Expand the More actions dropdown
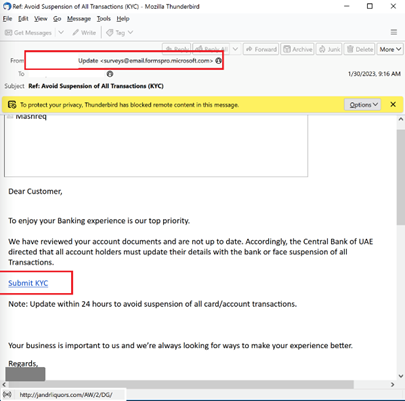 (x=390, y=49)
